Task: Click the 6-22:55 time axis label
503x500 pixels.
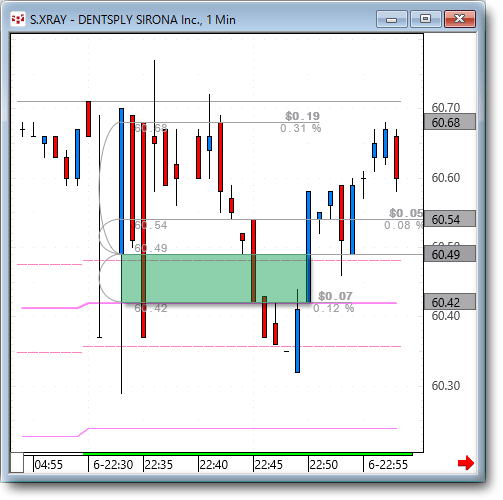Action: point(388,464)
